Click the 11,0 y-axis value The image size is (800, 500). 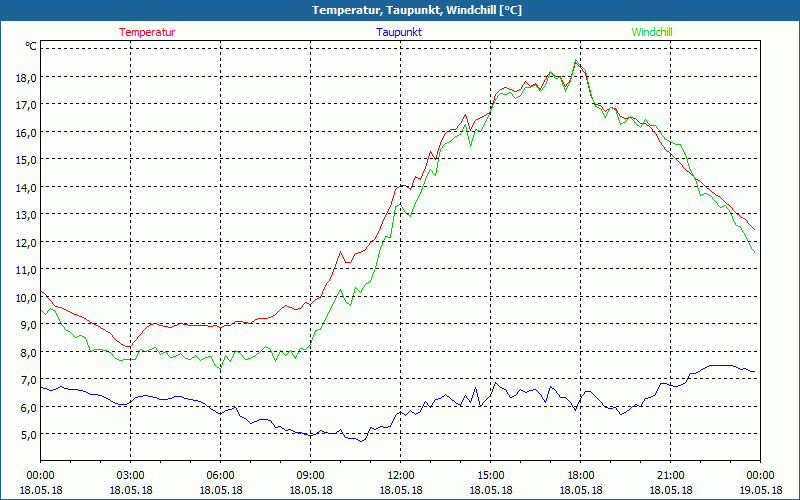(27, 270)
